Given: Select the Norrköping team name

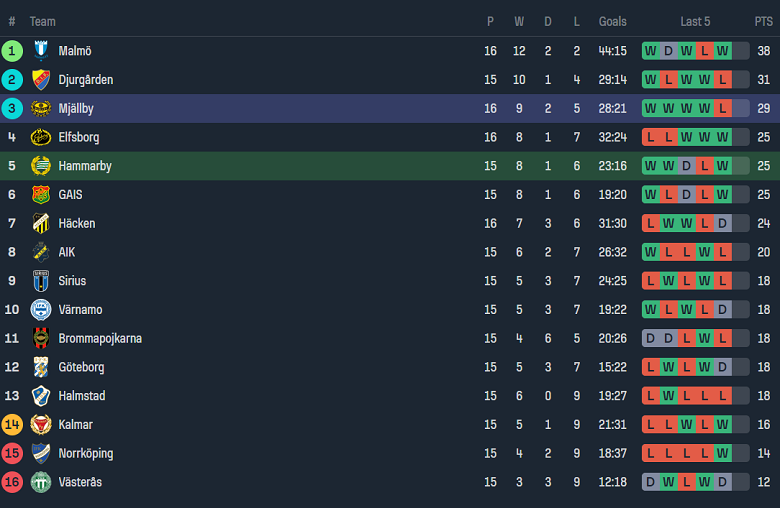Looking at the screenshot, I should pos(85,453).
